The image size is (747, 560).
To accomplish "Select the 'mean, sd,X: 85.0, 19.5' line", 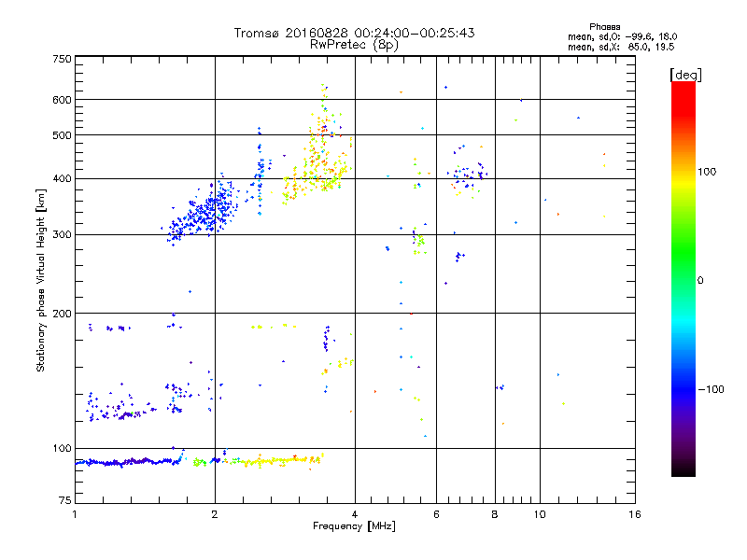I will click(x=621, y=47).
